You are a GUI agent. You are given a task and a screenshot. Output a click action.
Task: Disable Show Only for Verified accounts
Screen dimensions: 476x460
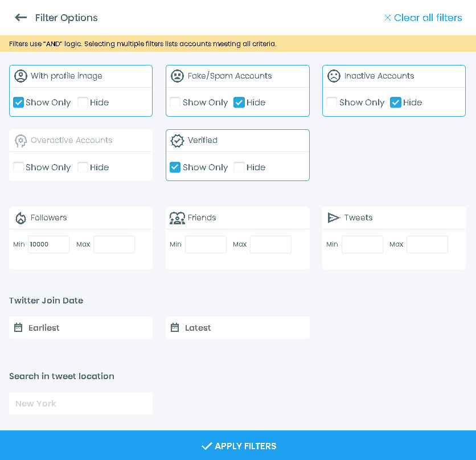(175, 167)
